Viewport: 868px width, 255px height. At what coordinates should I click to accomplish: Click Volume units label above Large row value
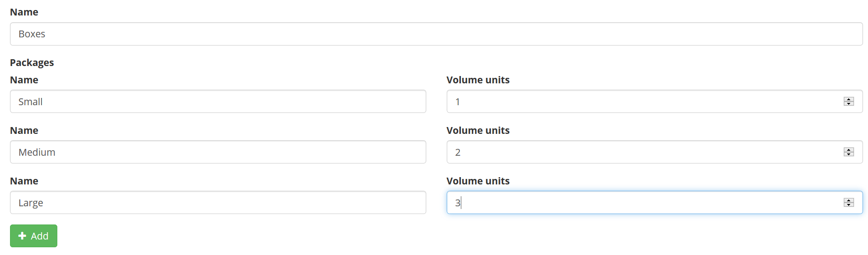[478, 181]
